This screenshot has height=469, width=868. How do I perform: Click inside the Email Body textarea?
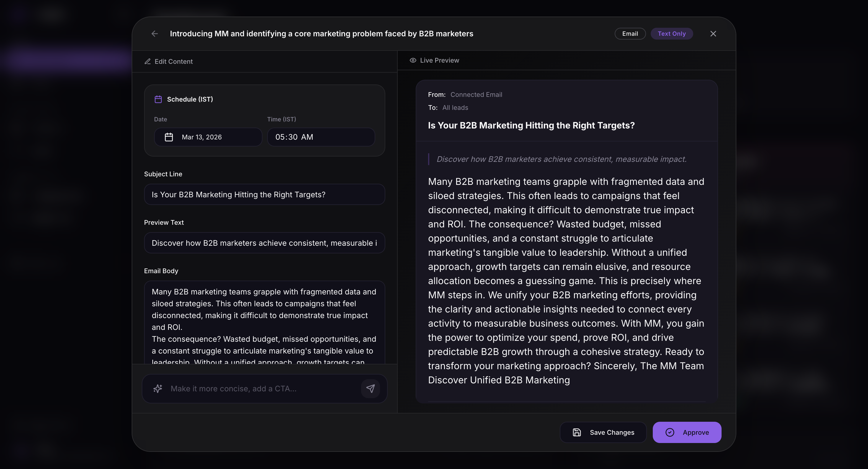pyautogui.click(x=265, y=322)
